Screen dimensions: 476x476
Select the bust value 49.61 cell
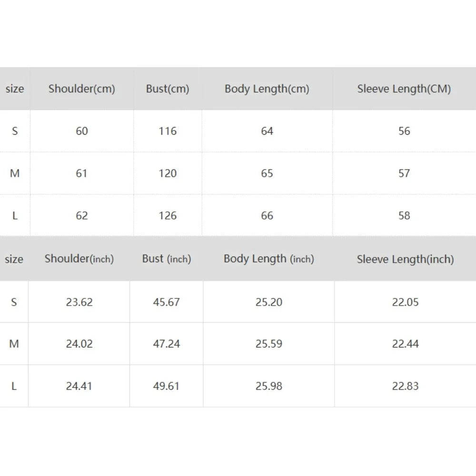[x=167, y=386]
